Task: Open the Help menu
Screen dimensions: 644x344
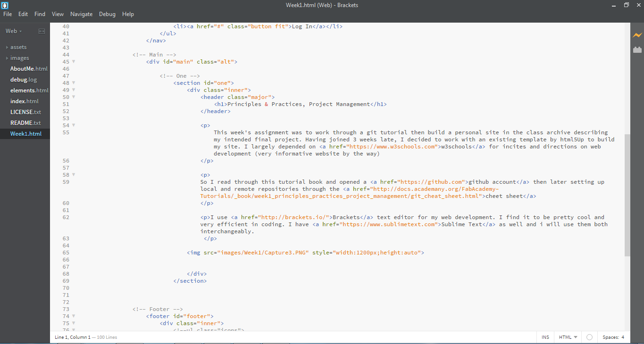Action: [x=128, y=14]
